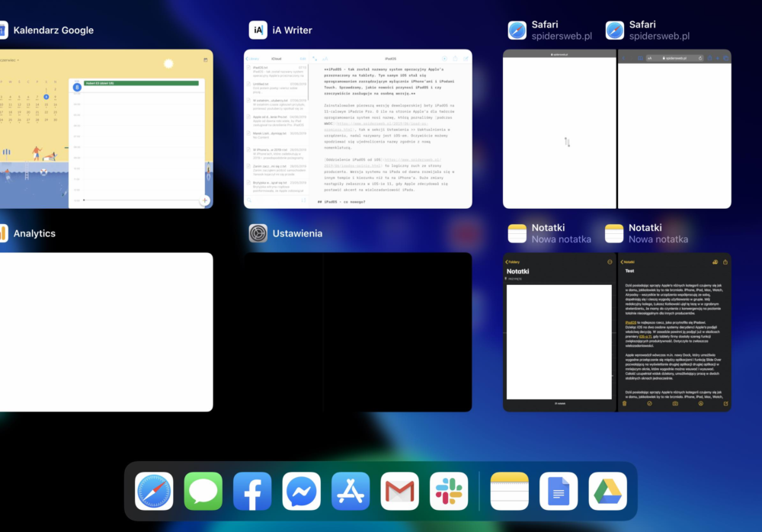The width and height of the screenshot is (762, 532).
Task: Launch Messages from the dock
Action: [203, 491]
